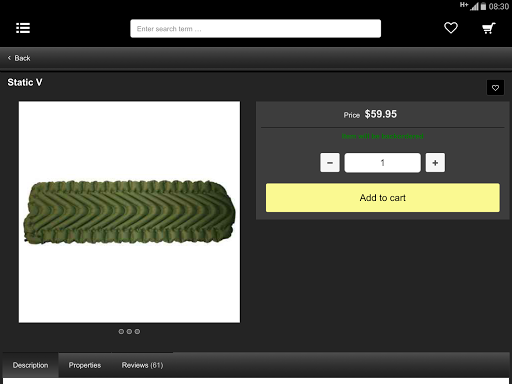Switch to the Description tab
This screenshot has height=384, width=512.
[x=30, y=365]
